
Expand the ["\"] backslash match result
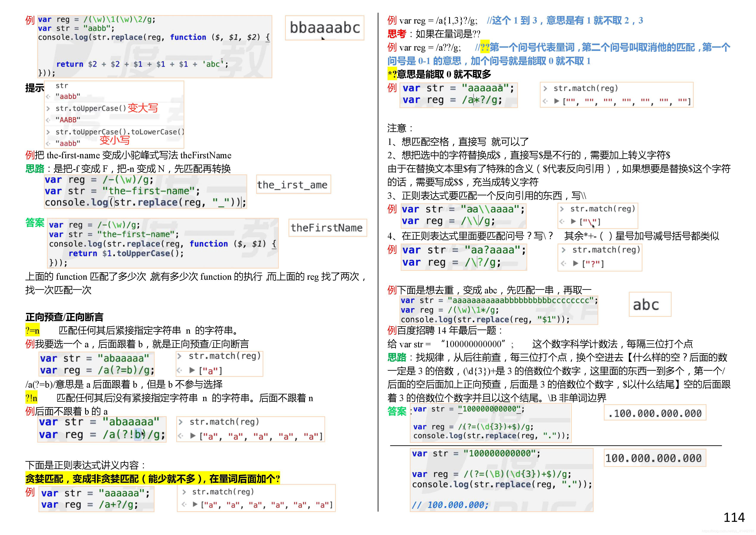(573, 221)
